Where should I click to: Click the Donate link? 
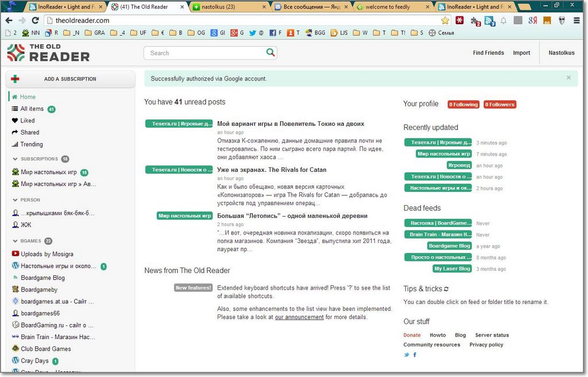(412, 335)
